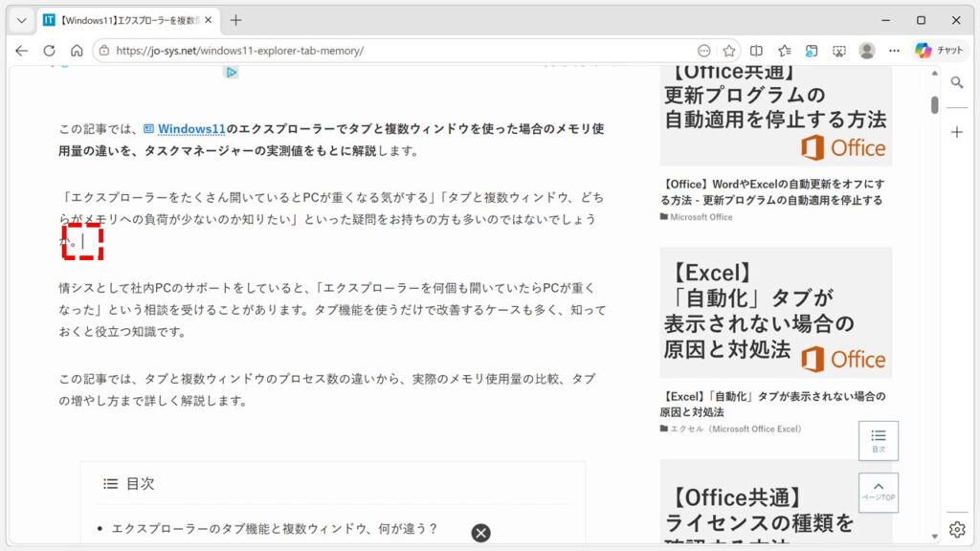
Task: Click paragraph beginning 情シスとして社内PCのサポート
Action: click(332, 310)
